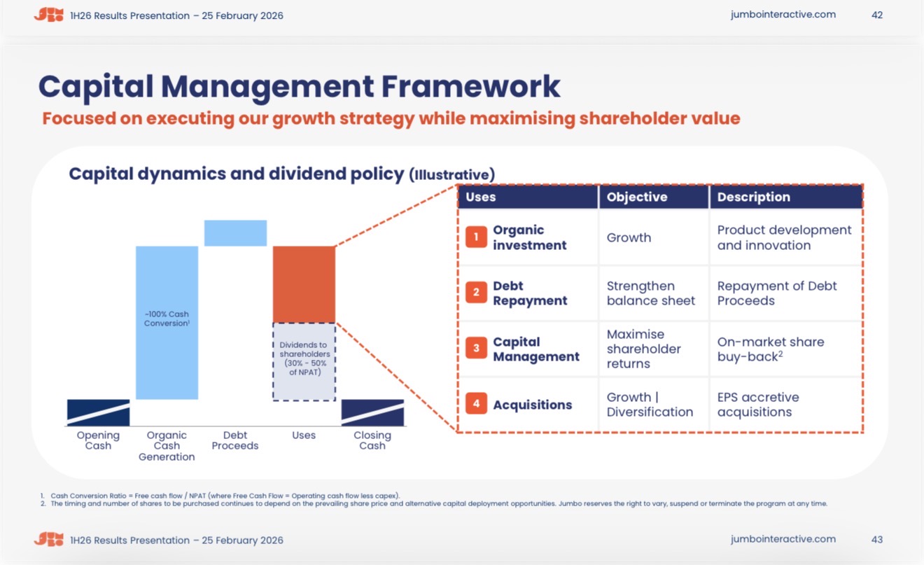The width and height of the screenshot is (924, 565).
Task: Click the dashed Dividends to shareholders box
Action: [x=304, y=362]
